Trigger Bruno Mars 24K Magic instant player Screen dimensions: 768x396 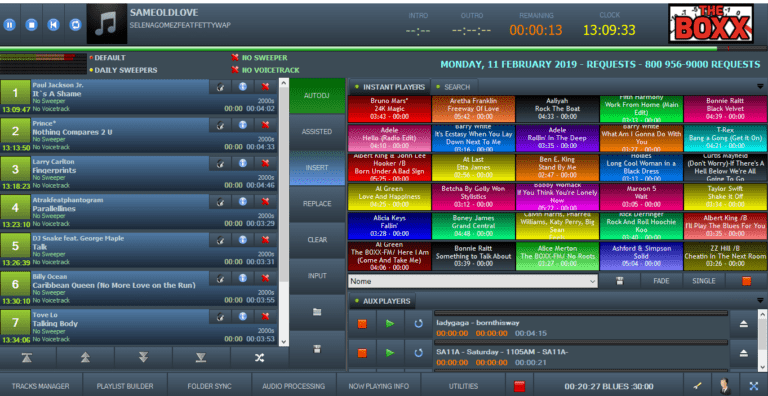[x=390, y=109]
